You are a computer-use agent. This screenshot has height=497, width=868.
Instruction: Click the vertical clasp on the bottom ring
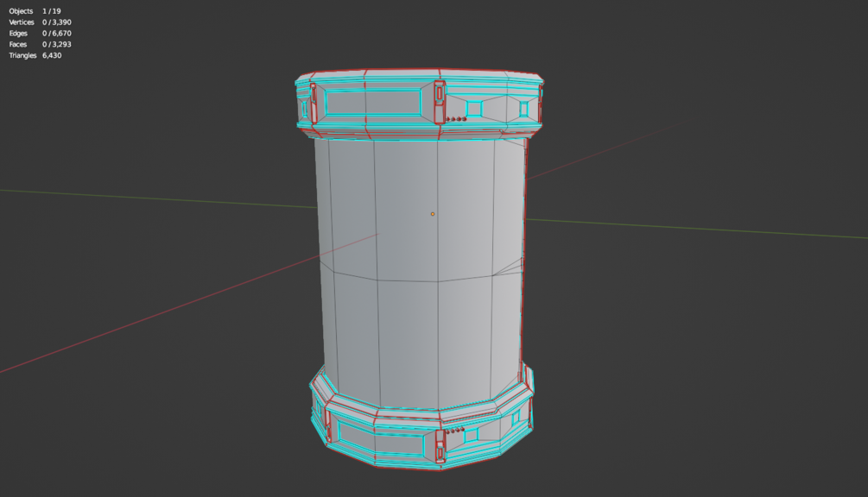440,445
